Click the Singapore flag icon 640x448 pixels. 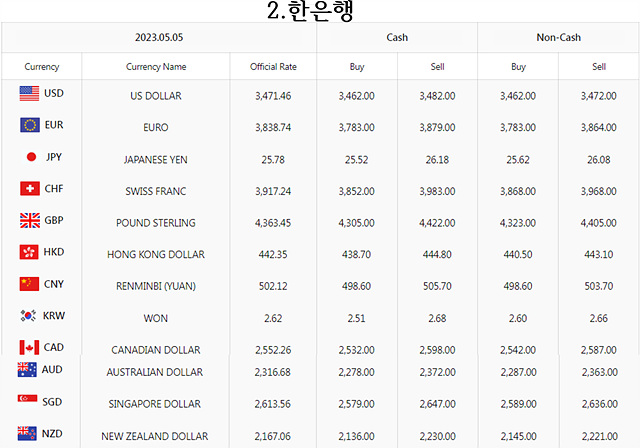[x=27, y=399]
